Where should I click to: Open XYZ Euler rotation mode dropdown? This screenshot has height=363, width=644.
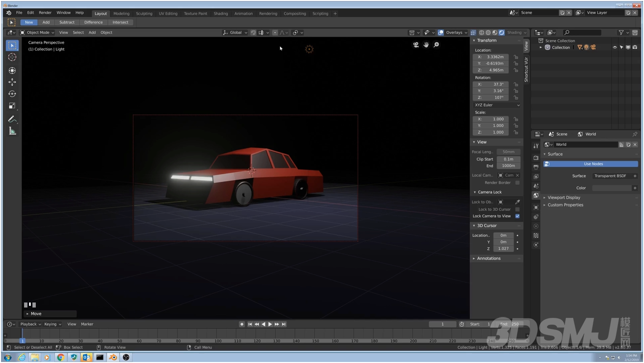pyautogui.click(x=497, y=105)
